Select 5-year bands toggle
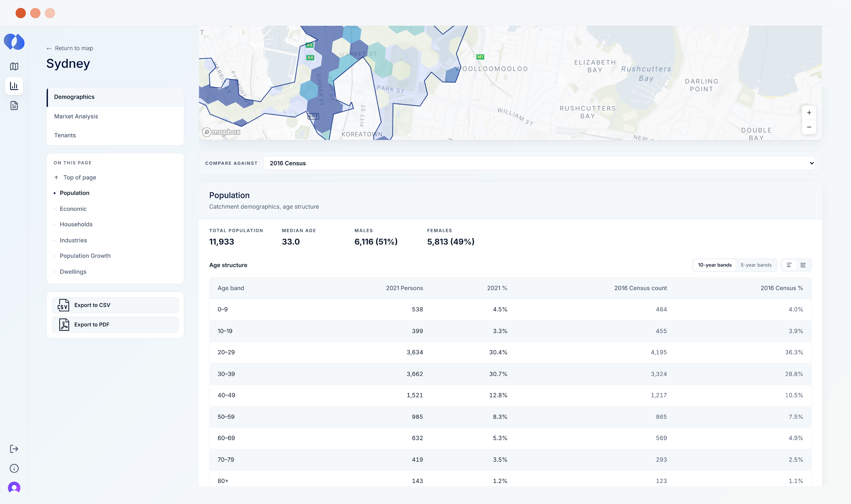This screenshot has height=504, width=851. point(756,265)
